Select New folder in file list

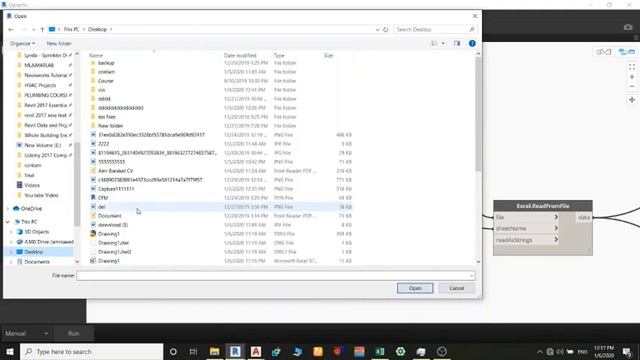[x=110, y=126]
